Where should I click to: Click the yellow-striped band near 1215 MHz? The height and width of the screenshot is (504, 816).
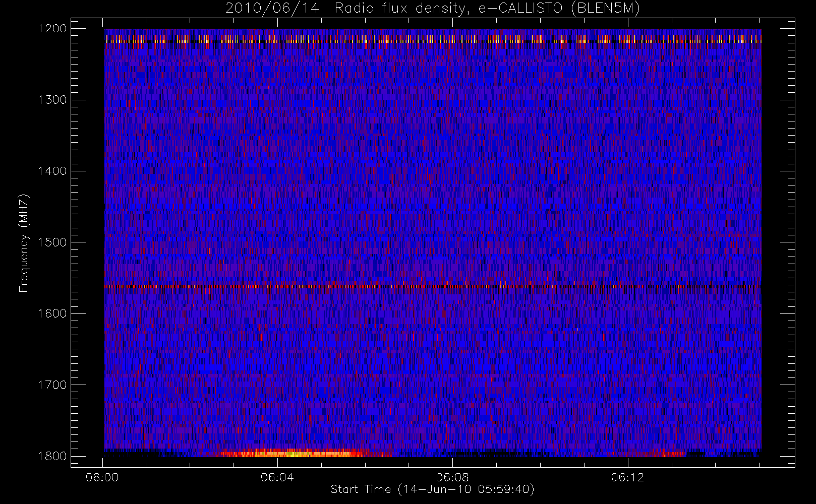433,39
